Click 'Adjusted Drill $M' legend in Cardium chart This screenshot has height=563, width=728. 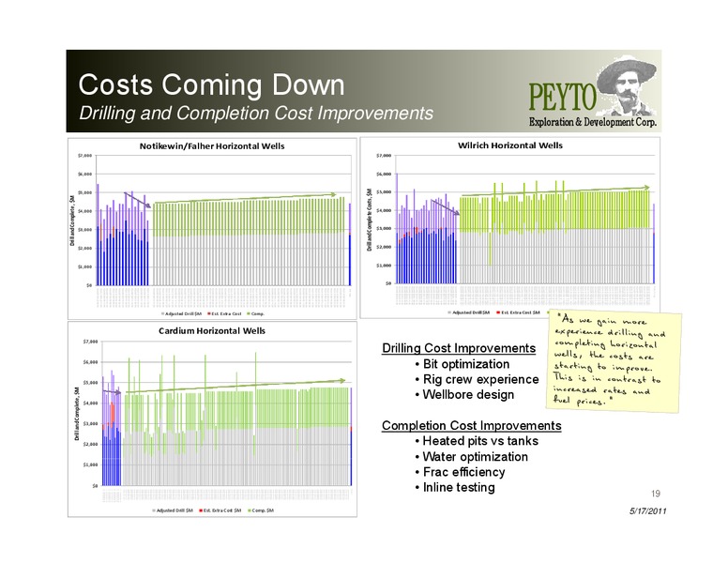[173, 510]
